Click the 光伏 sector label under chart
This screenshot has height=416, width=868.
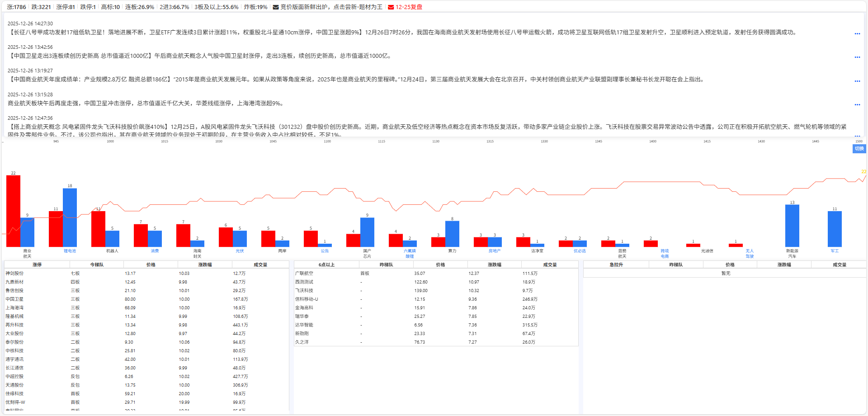tap(240, 251)
